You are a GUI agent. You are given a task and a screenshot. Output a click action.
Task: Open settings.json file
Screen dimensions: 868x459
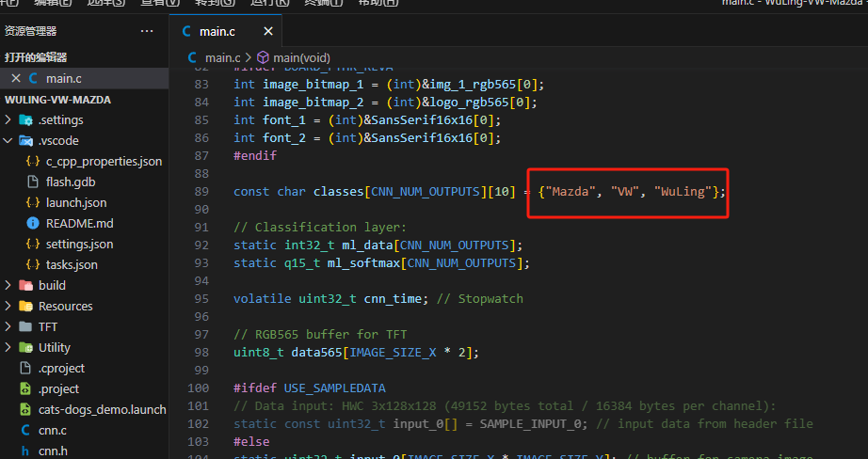pyautogui.click(x=79, y=244)
